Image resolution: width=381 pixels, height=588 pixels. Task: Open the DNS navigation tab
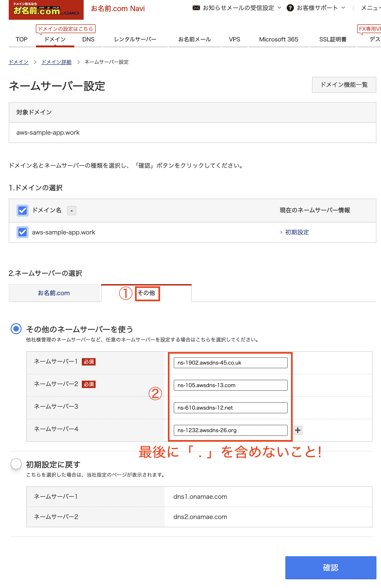click(88, 39)
